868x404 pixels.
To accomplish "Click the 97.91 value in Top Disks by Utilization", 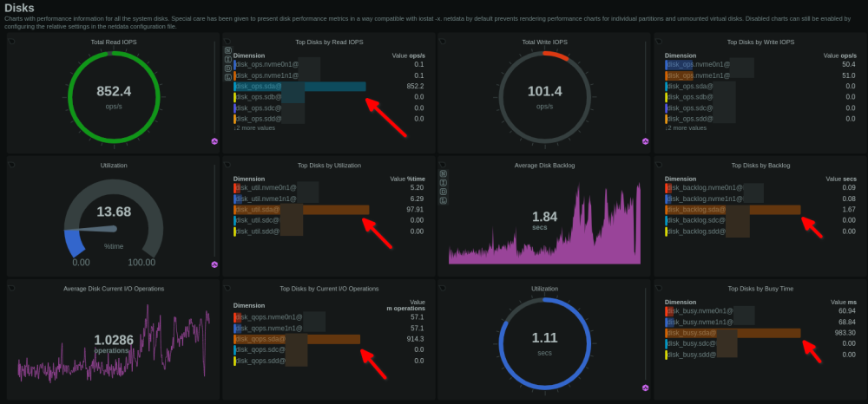I will (416, 210).
